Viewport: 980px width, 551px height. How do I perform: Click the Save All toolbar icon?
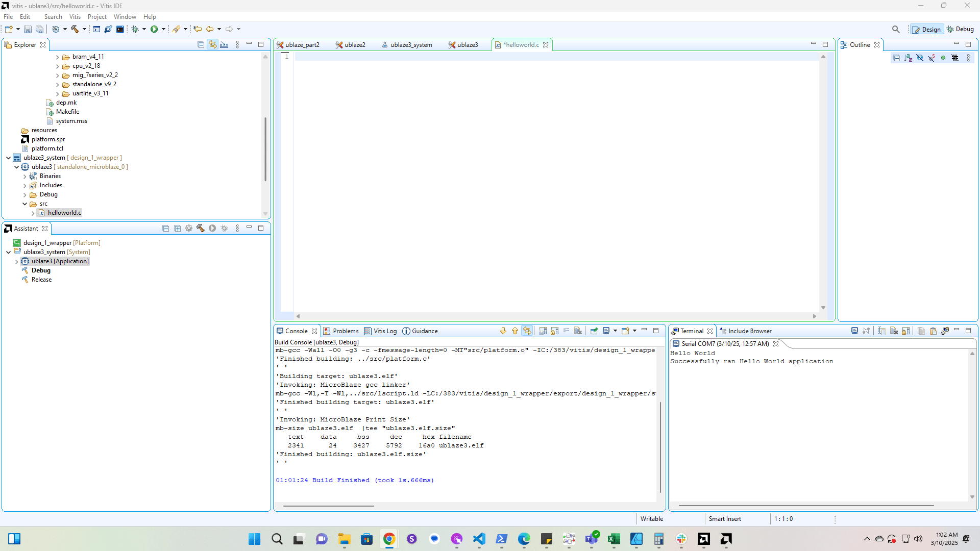(x=39, y=29)
